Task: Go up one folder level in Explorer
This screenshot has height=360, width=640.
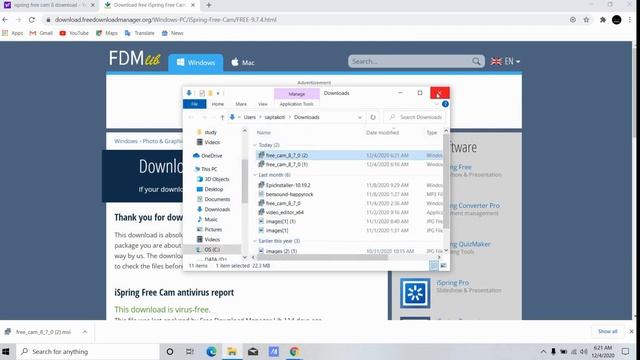Action: coord(222,117)
